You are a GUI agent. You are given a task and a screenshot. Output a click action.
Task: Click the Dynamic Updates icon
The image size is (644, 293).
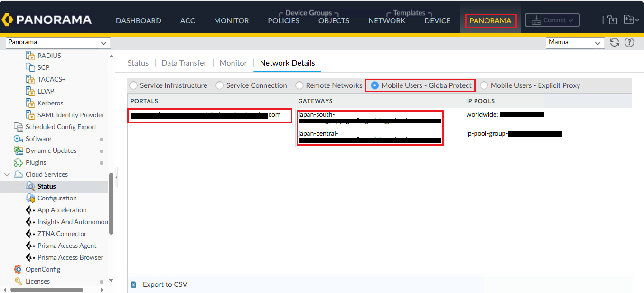click(18, 151)
